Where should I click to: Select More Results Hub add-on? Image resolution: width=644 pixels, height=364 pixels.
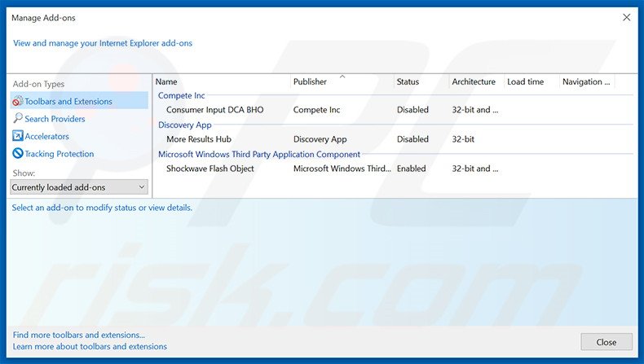[199, 139]
